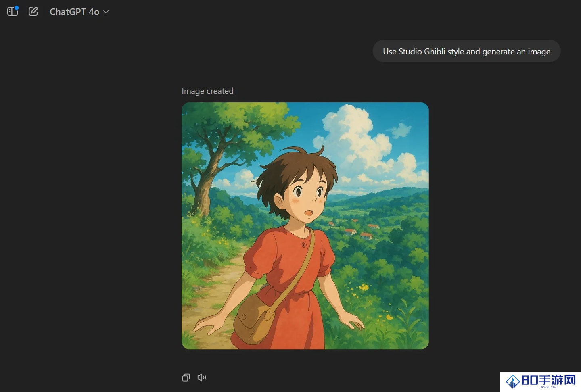Play the response aloud with the speaker icon
This screenshot has height=392, width=581.
[202, 377]
